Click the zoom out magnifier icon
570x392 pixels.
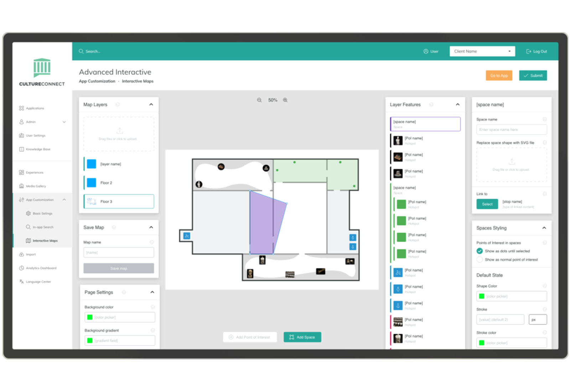coord(259,100)
